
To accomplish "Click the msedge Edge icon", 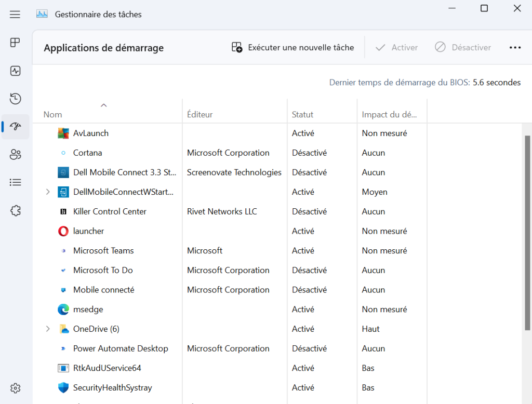I will tap(63, 309).
